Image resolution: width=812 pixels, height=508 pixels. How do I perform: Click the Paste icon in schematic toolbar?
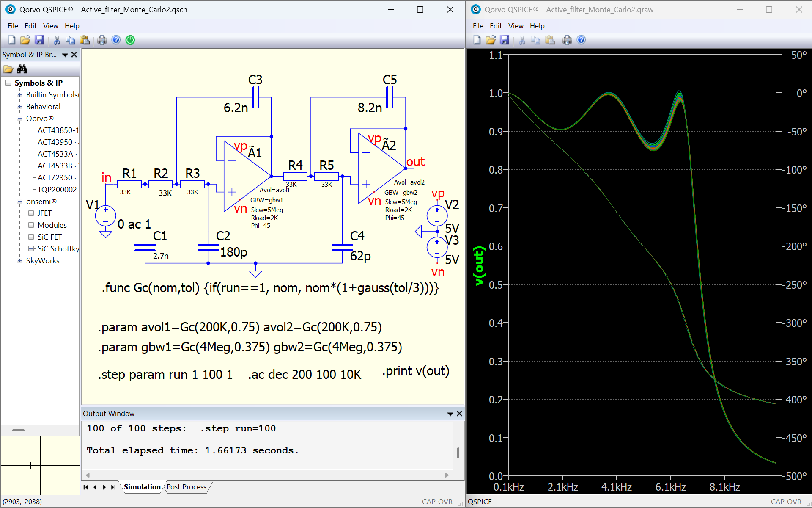click(85, 40)
